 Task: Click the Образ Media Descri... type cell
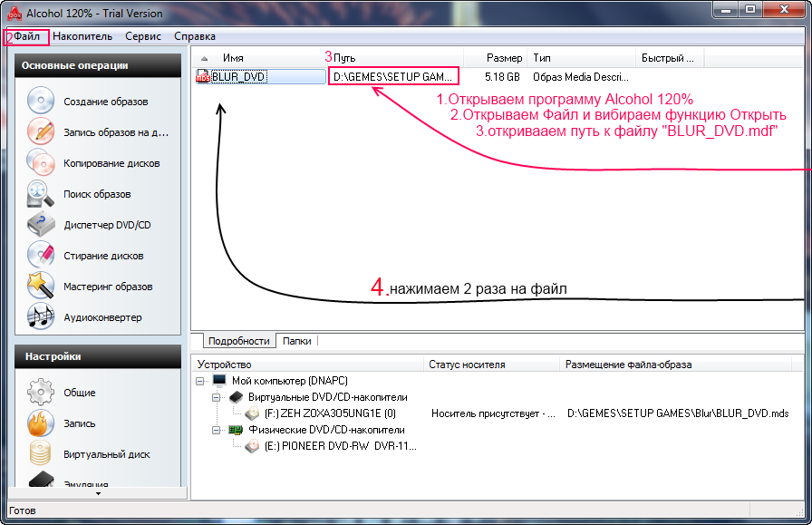tap(581, 77)
